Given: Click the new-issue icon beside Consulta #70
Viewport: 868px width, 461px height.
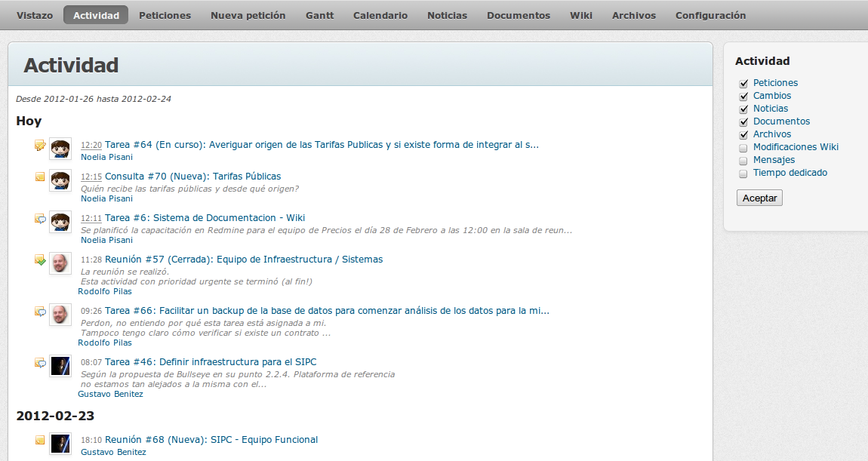Looking at the screenshot, I should 40,177.
